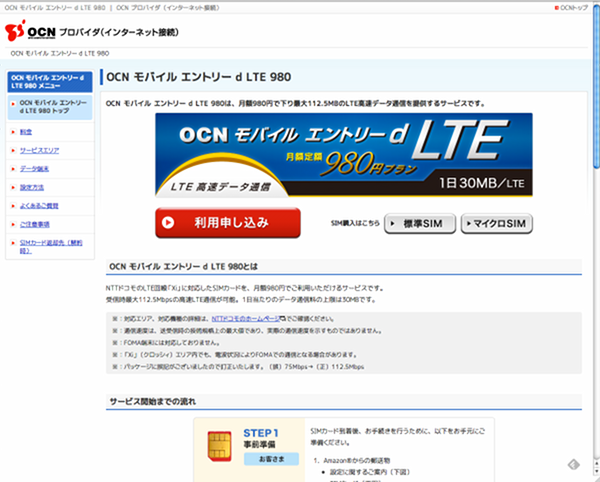
Task: Click the NTTドコモのホームページ link
Action: [x=246, y=319]
